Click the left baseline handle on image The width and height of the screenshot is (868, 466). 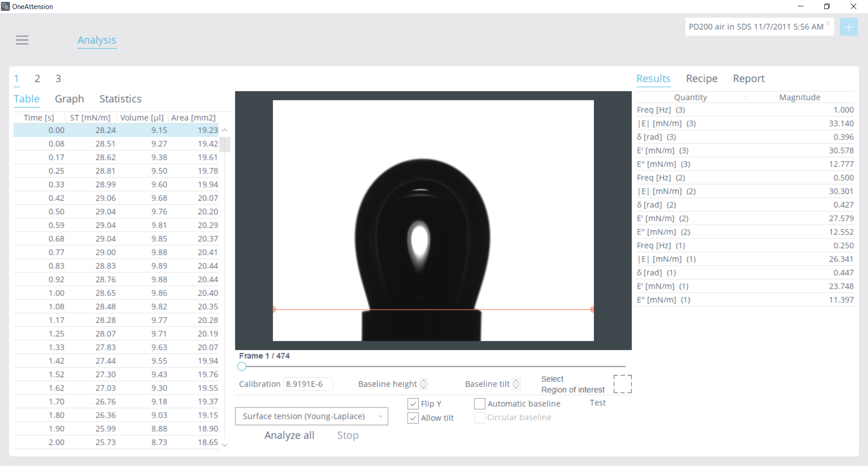point(274,309)
